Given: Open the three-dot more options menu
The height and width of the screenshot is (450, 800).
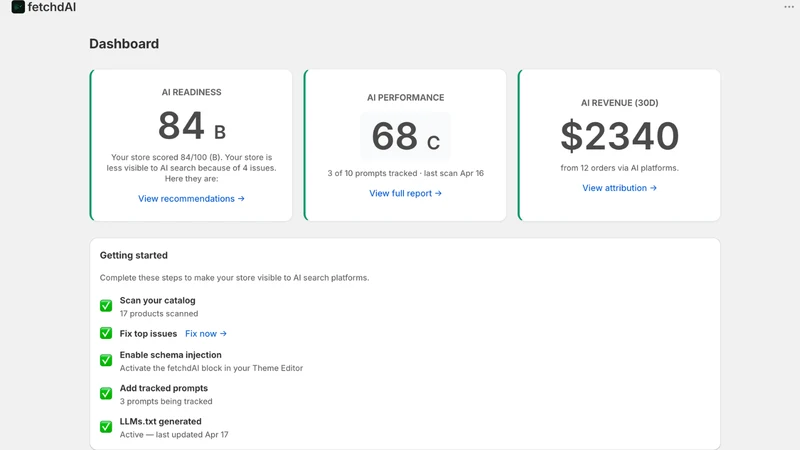Looking at the screenshot, I should pyautogui.click(x=789, y=7).
